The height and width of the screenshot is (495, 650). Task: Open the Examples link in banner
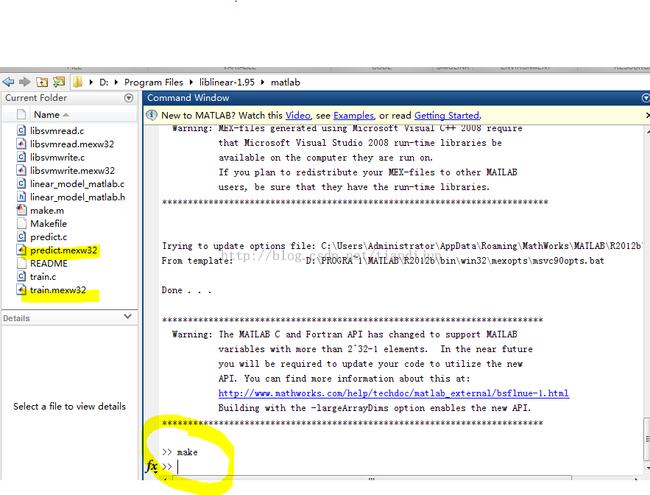pos(353,115)
